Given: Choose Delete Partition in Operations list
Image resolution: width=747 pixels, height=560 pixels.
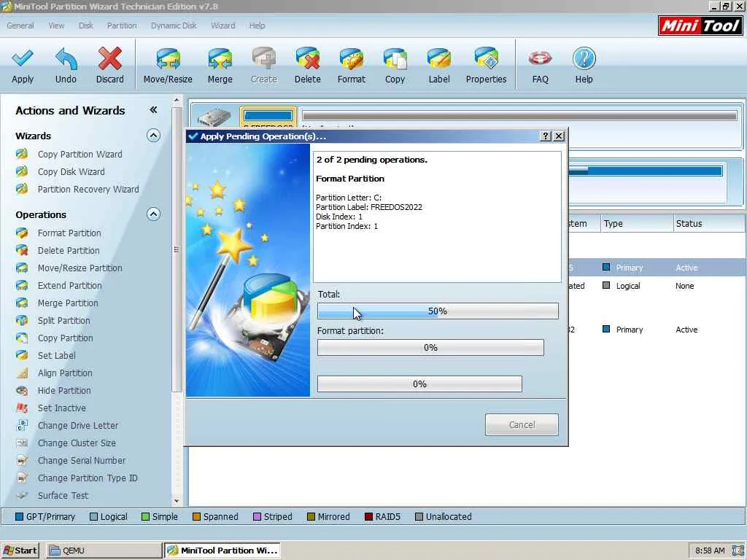Looking at the screenshot, I should coord(69,251).
